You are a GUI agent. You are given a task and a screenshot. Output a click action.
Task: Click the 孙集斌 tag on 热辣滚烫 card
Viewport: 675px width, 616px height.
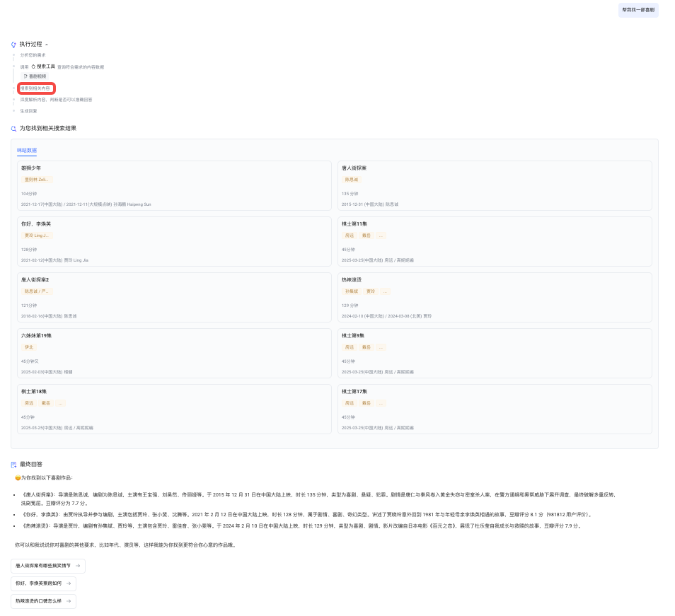pos(351,291)
